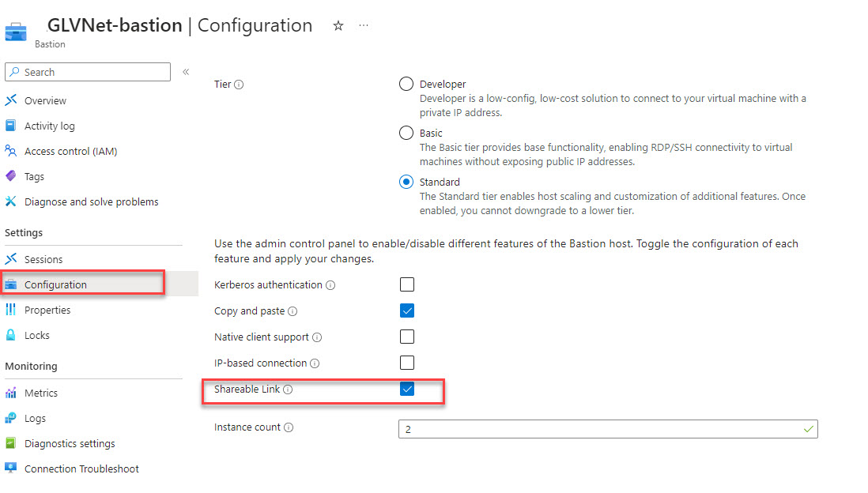Go to Access control (IAM)
The image size is (868, 493).
point(70,152)
